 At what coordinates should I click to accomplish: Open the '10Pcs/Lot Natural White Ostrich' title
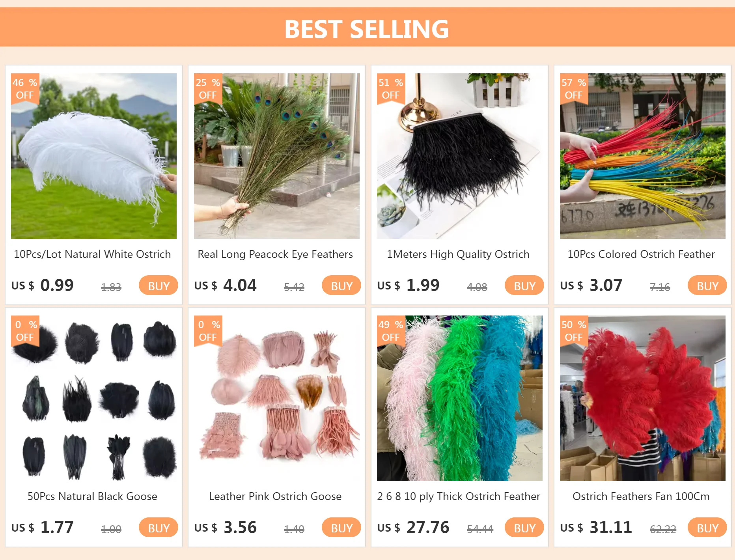pyautogui.click(x=92, y=254)
